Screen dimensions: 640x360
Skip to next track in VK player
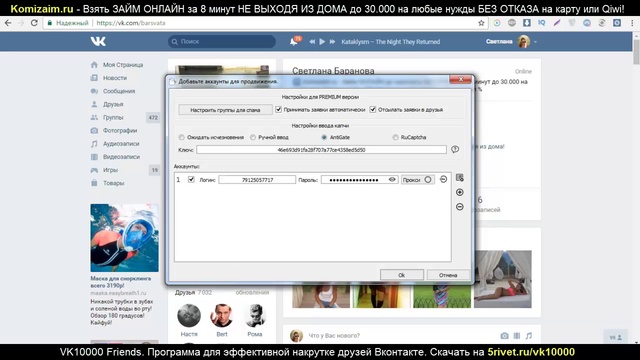332,42
